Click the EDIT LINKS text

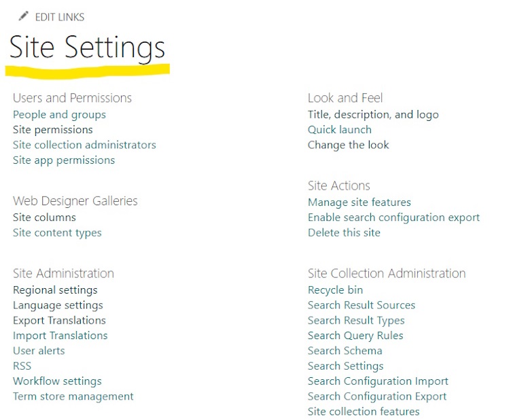60,16
